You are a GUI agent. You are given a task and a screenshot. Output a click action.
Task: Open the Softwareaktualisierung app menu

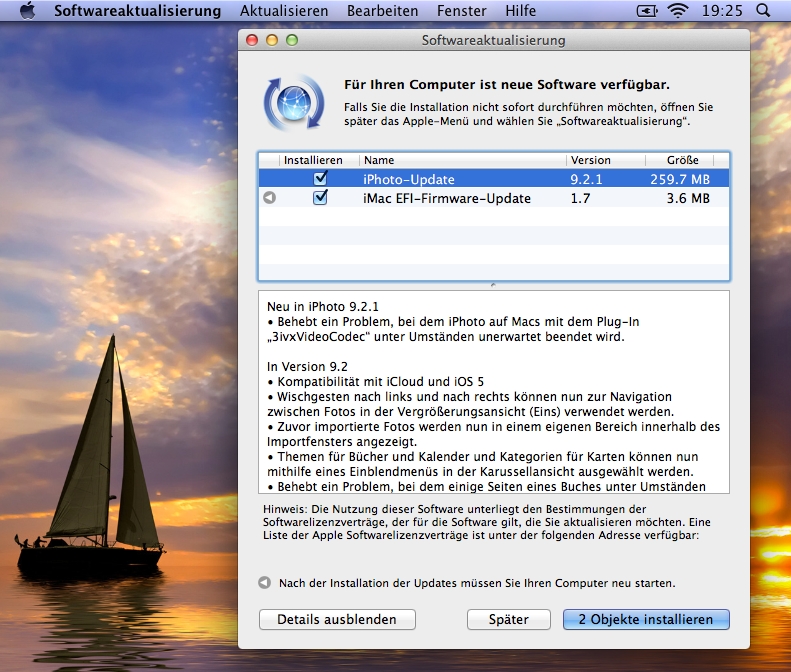(137, 11)
